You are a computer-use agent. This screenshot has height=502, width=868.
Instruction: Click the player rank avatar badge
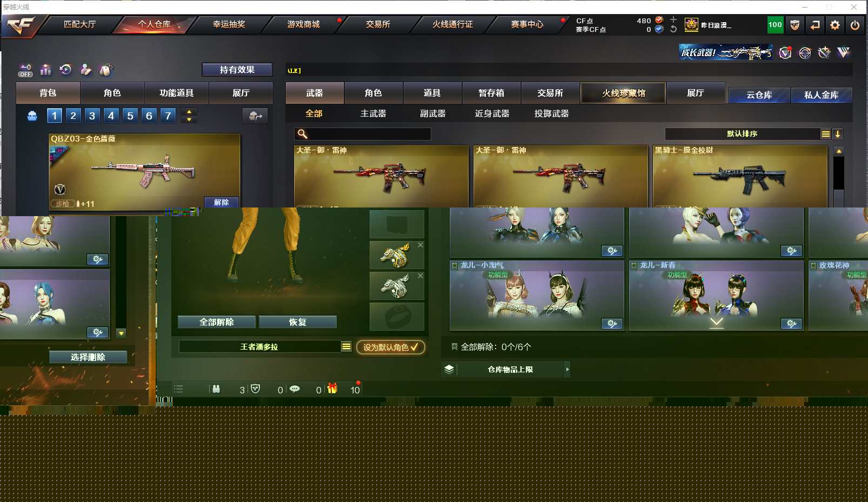coord(691,25)
